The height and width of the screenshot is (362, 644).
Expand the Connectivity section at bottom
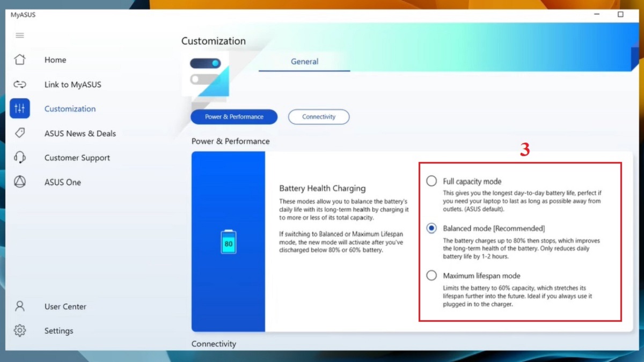[214, 343]
